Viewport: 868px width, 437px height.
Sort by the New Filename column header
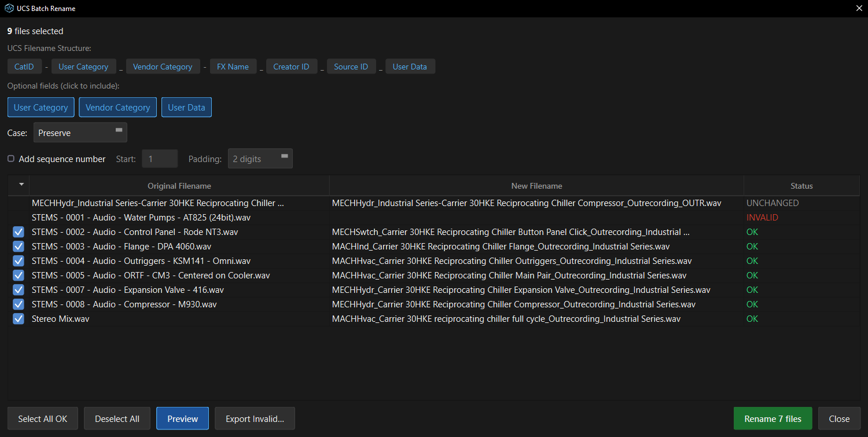click(x=536, y=186)
